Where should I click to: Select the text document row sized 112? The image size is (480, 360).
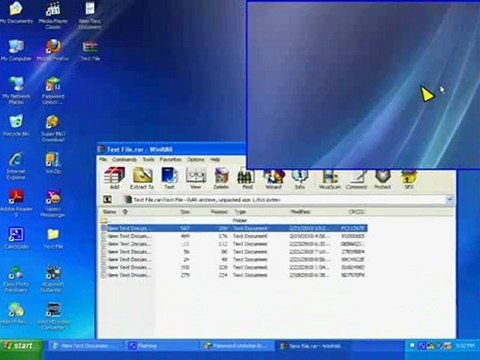233,244
